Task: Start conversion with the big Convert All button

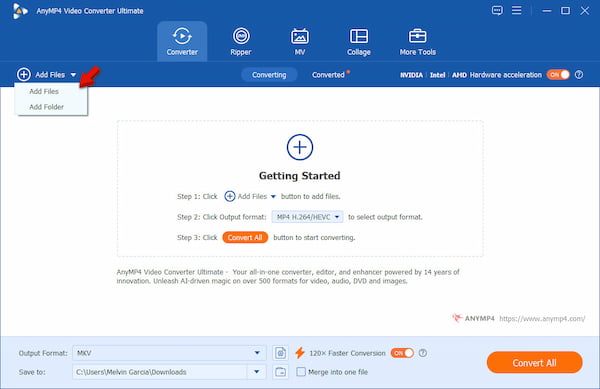Action: [x=535, y=363]
